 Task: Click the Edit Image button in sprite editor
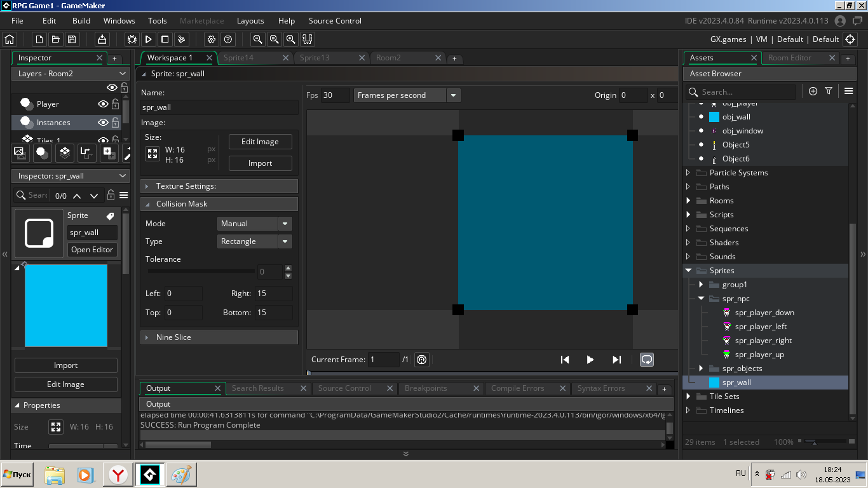260,142
